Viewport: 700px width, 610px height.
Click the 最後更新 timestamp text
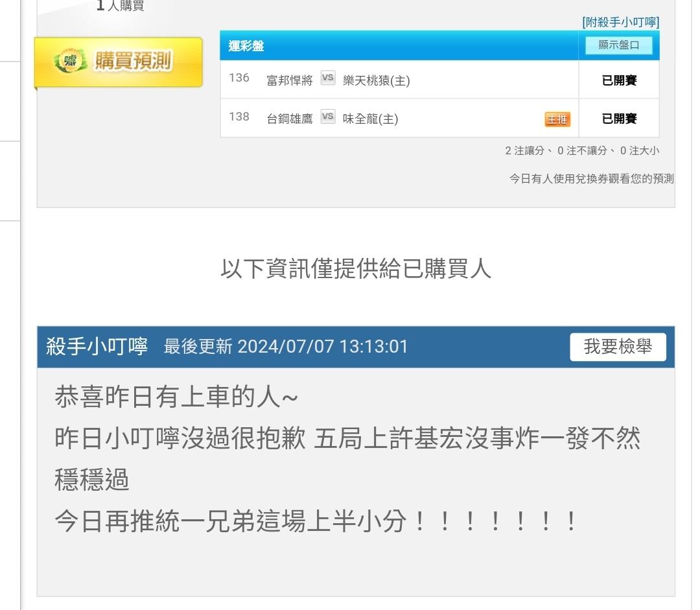pyautogui.click(x=286, y=347)
